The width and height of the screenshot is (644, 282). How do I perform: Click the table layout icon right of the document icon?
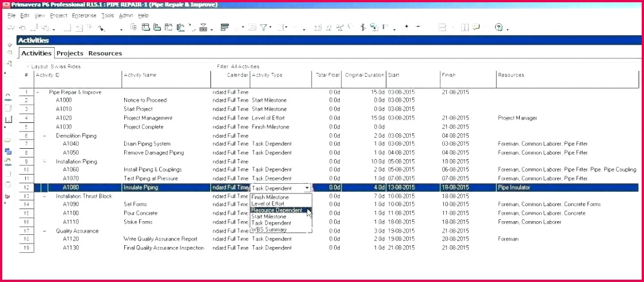[145, 28]
